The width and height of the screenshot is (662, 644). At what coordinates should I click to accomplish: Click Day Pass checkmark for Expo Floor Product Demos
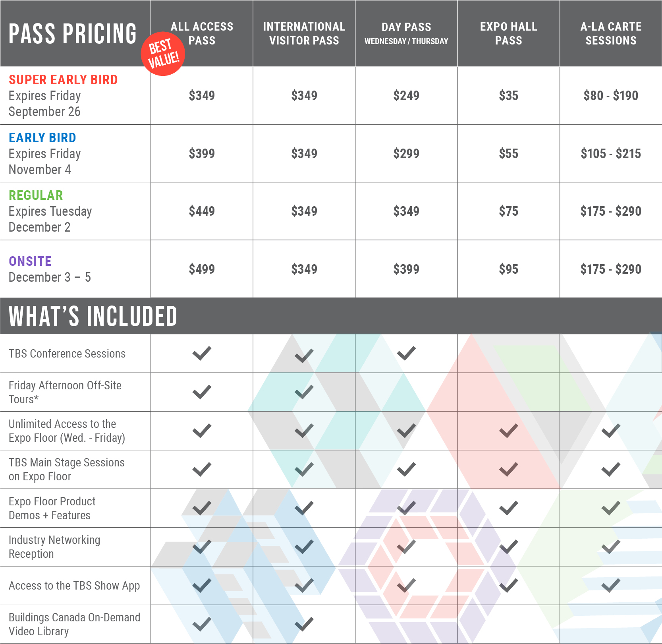[406, 508]
